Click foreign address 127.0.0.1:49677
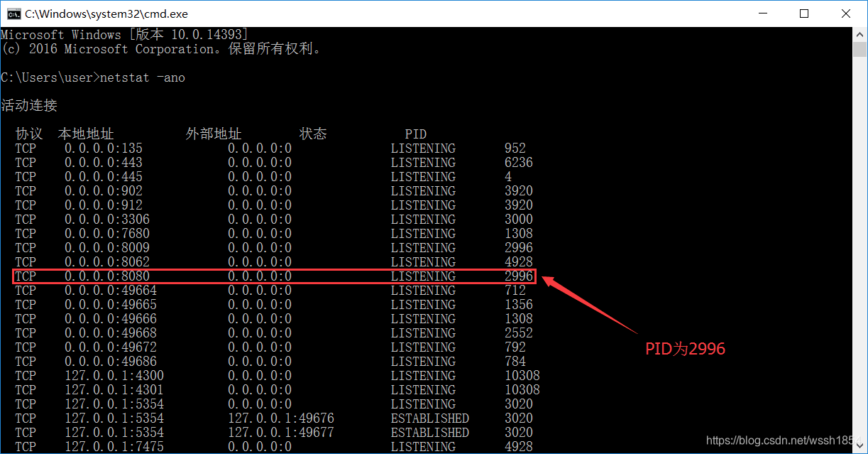The width and height of the screenshot is (868, 454). (281, 433)
